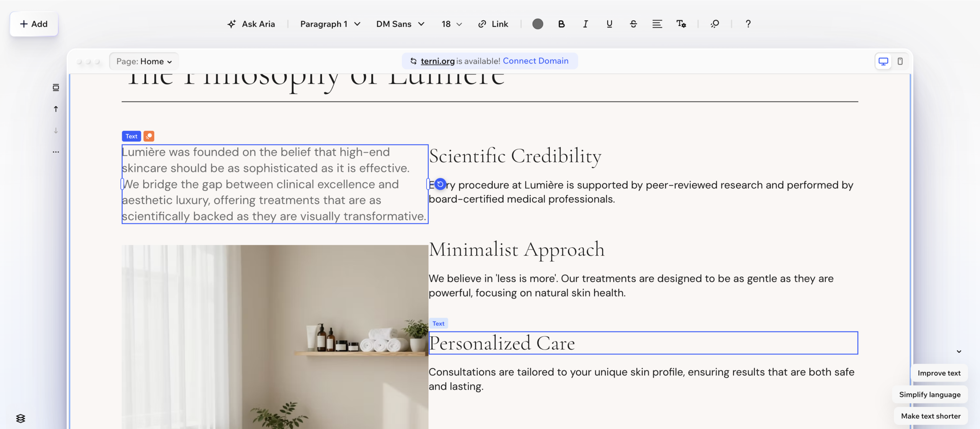Screen dimensions: 980x429
Task: Open the section more options ellipsis
Action: (56, 152)
